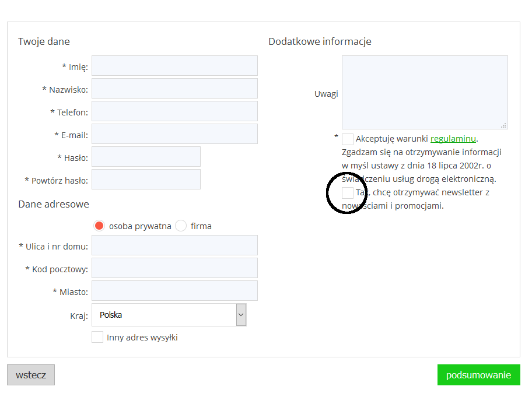Check the Akceptuję warunki regulaminu box

[348, 139]
